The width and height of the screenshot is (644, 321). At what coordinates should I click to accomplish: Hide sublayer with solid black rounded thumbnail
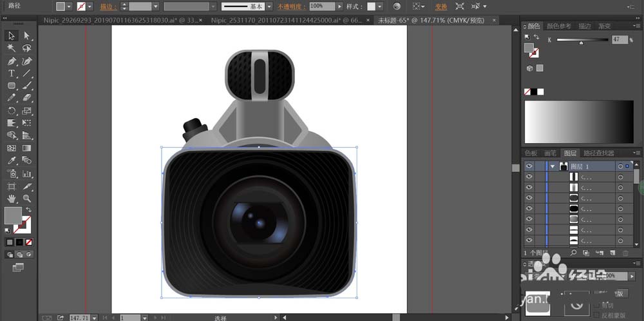(x=529, y=208)
